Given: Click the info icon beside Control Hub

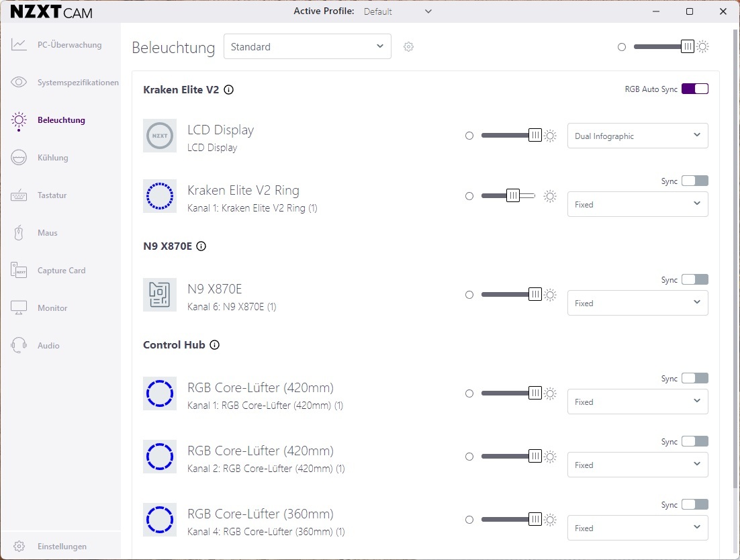Looking at the screenshot, I should tap(214, 345).
